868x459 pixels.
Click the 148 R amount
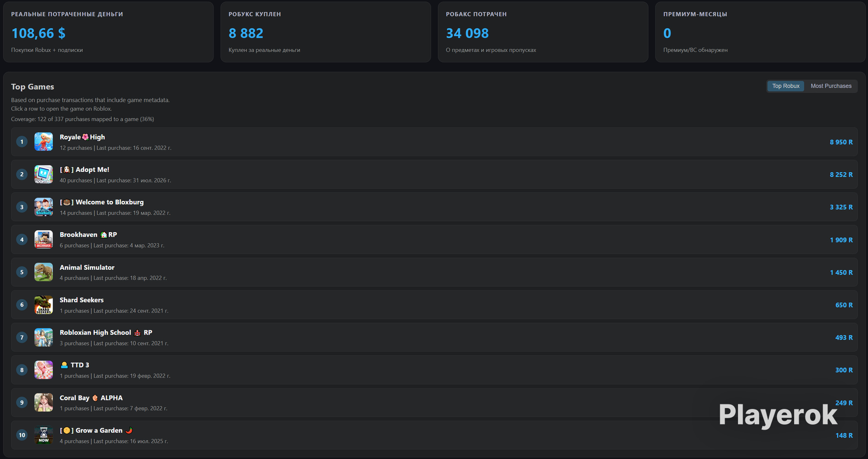(844, 436)
